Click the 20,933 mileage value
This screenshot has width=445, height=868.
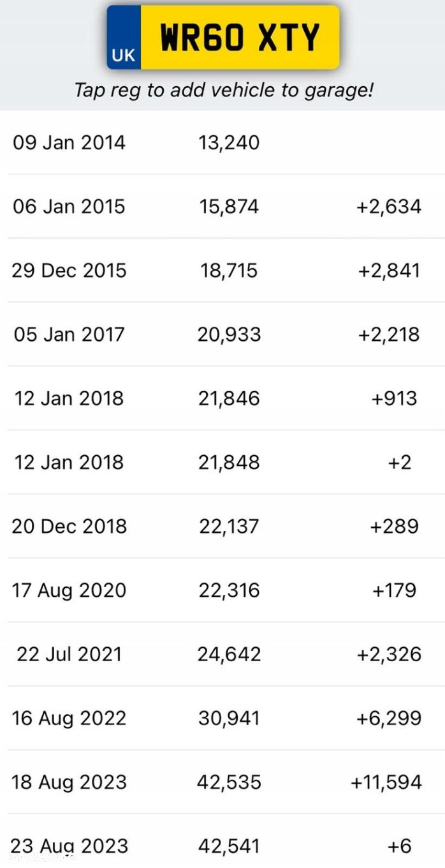pyautogui.click(x=229, y=334)
